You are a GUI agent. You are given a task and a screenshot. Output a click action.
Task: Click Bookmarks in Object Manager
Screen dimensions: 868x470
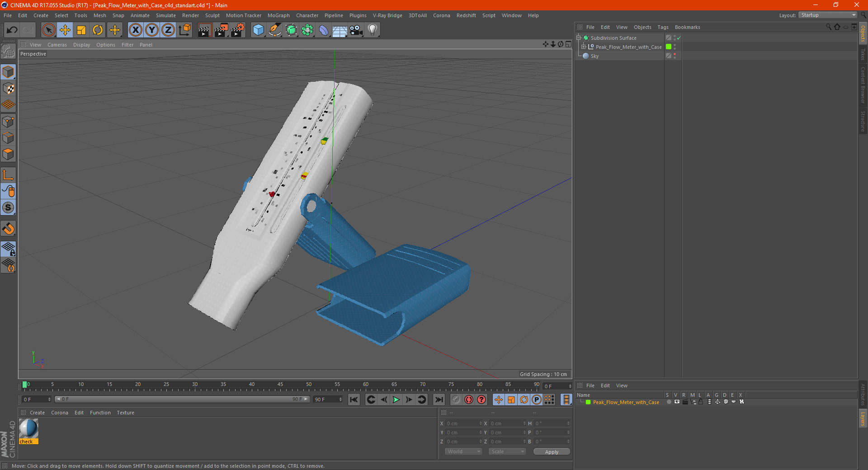[x=687, y=27]
